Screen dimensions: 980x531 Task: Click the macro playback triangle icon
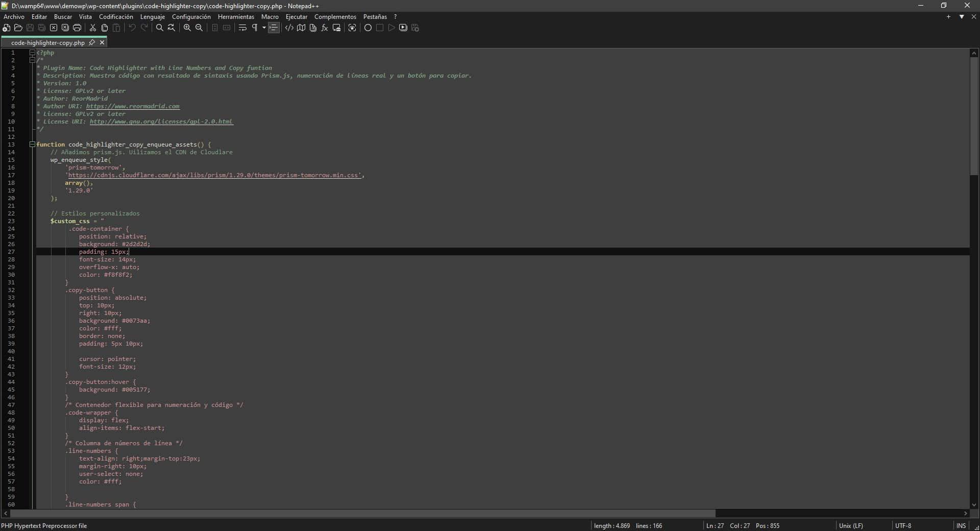(391, 28)
